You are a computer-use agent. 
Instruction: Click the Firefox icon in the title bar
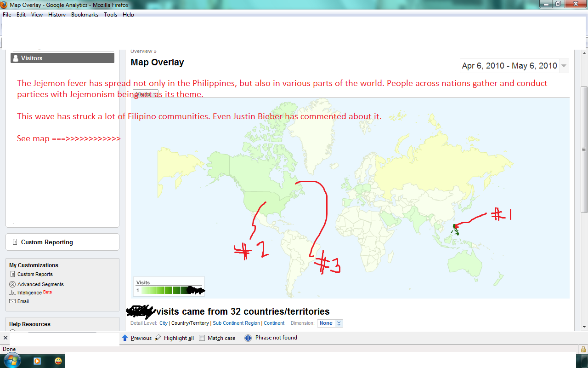tap(4, 5)
